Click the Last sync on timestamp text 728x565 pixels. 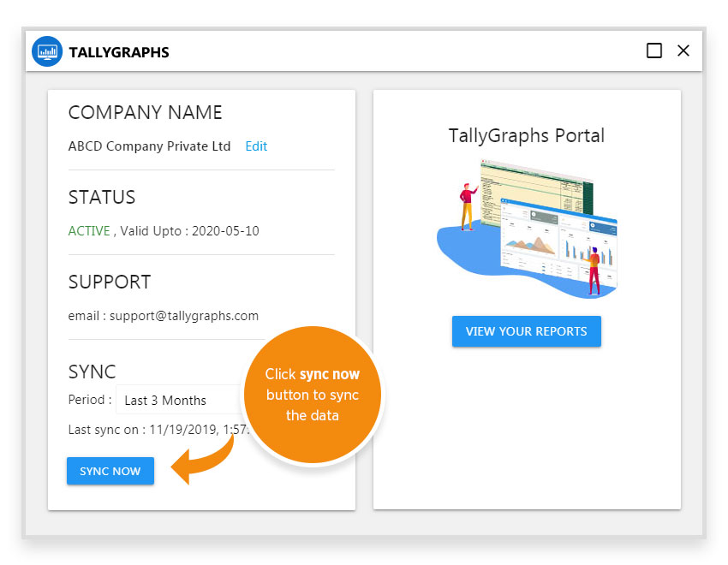pos(154,430)
